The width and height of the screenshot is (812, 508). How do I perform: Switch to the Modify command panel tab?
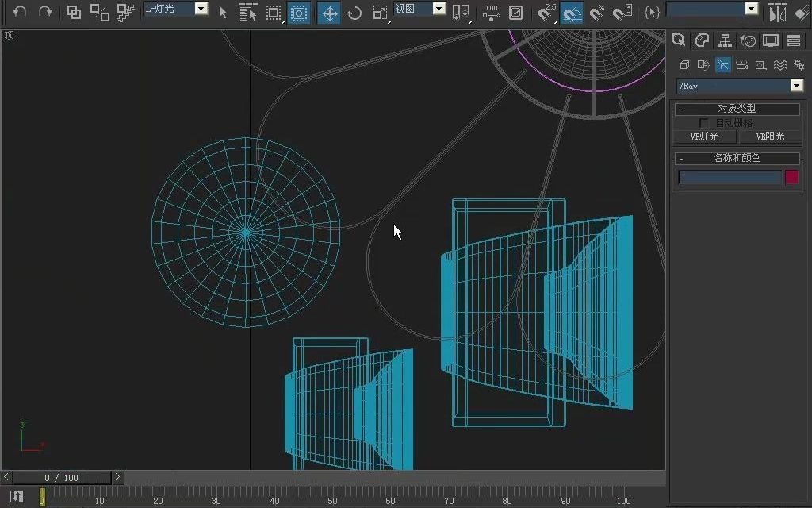pos(702,40)
